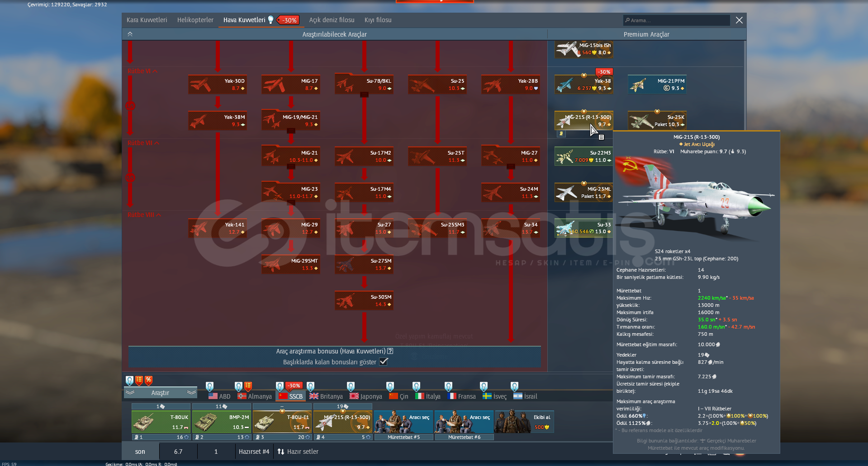The width and height of the screenshot is (868, 466).
Task: Select premium MiG-23ML pack card
Action: point(584,193)
